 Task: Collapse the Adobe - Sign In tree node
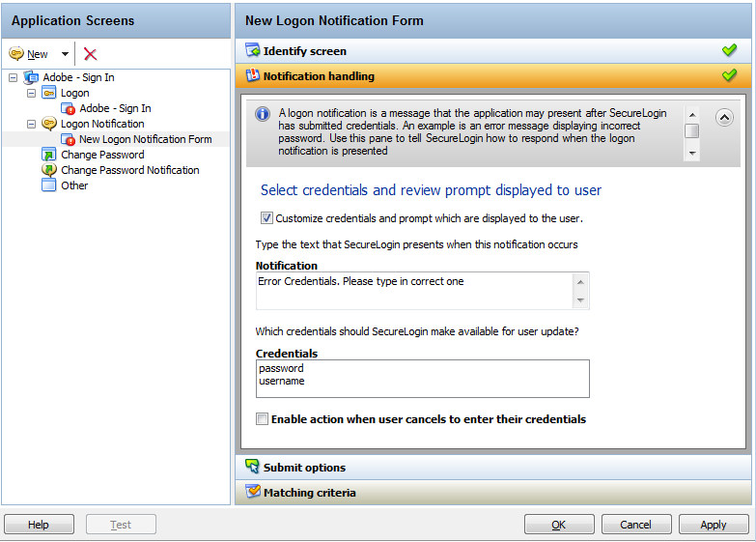[13, 77]
